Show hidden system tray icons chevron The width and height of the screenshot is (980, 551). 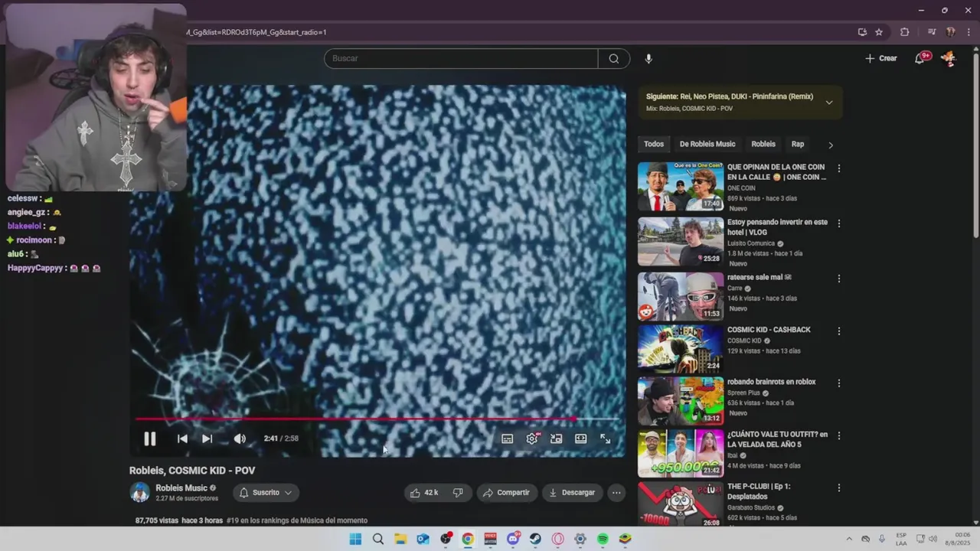tap(849, 539)
